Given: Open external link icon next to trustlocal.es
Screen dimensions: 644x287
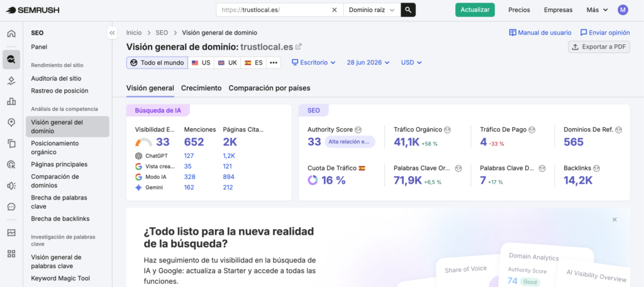Looking at the screenshot, I should click(x=299, y=47).
